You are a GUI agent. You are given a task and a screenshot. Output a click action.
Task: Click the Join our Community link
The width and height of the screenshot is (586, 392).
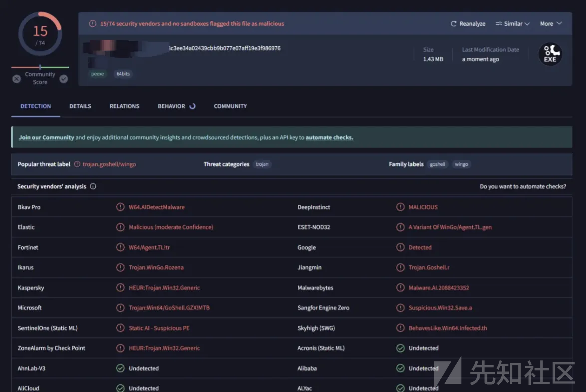pyautogui.click(x=47, y=138)
